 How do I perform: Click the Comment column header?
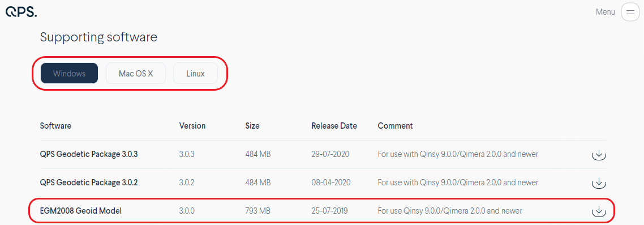[x=395, y=126]
